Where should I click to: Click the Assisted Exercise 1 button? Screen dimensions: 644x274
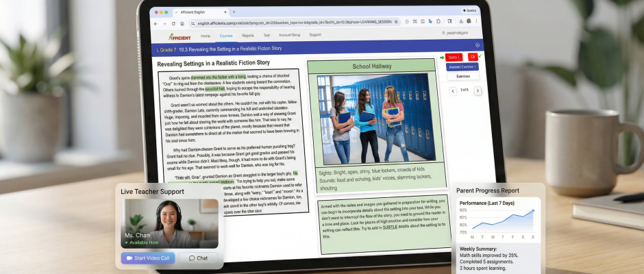pos(462,67)
